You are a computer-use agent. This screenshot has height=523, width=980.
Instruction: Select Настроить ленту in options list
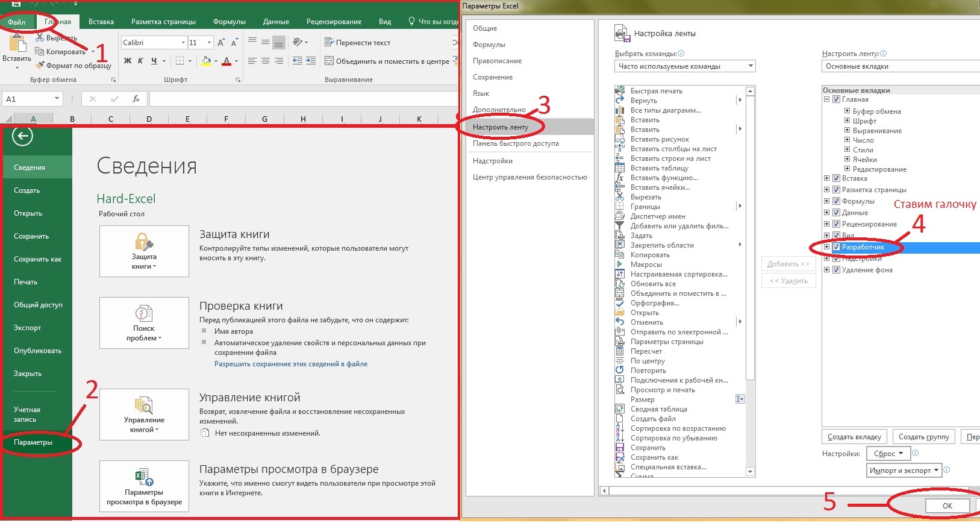click(x=531, y=127)
